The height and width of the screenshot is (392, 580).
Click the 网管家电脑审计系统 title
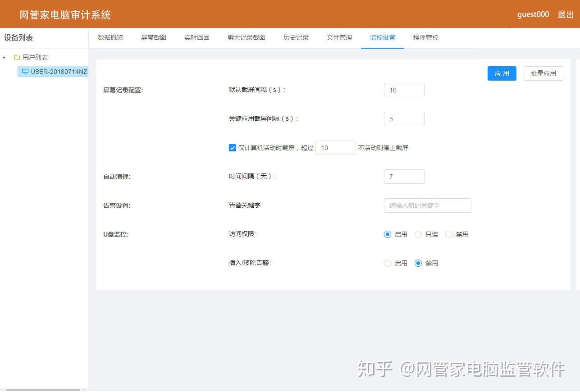(65, 15)
